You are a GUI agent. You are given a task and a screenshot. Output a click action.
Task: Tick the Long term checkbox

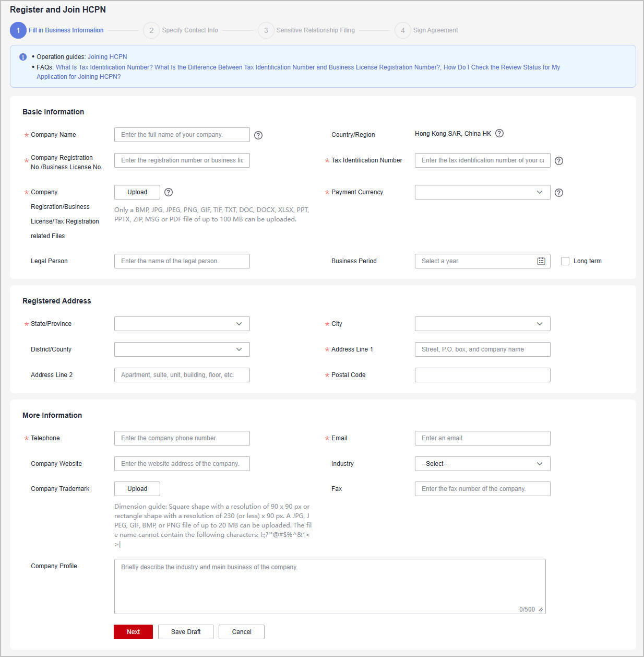click(x=565, y=261)
